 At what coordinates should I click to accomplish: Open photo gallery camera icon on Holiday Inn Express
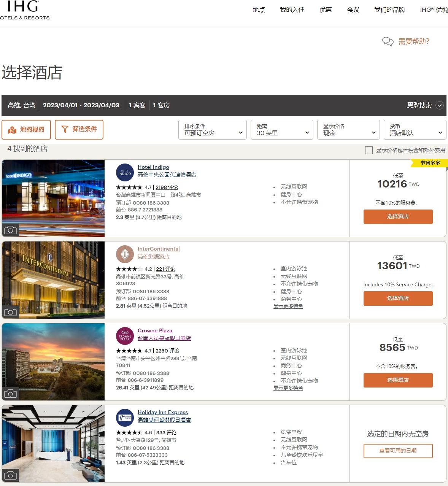11,475
